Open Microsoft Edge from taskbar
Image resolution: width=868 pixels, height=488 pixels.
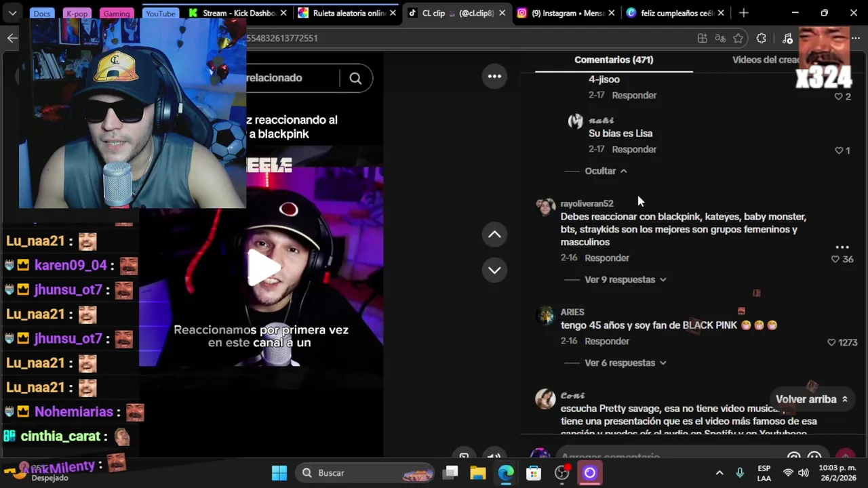(506, 472)
